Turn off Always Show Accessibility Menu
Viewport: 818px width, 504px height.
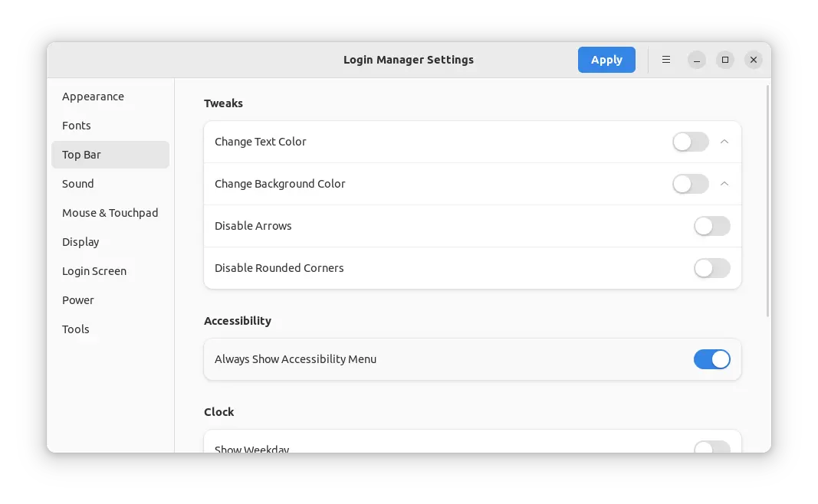(x=711, y=359)
